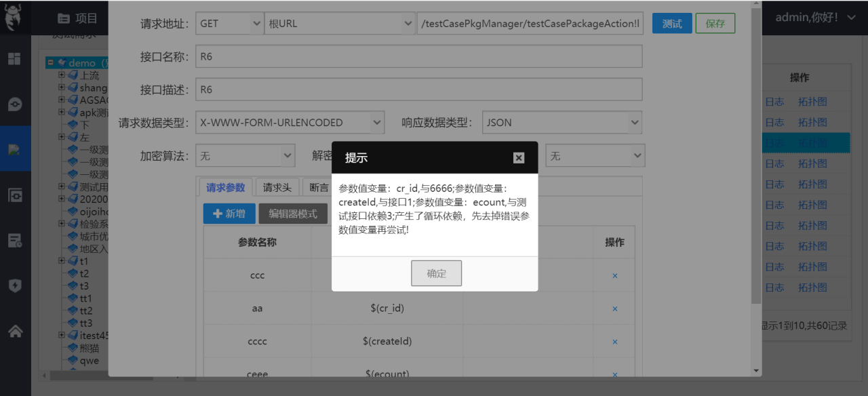This screenshot has height=396, width=868.
Task: Go to the home icon in the sidebar
Action: pyautogui.click(x=14, y=331)
